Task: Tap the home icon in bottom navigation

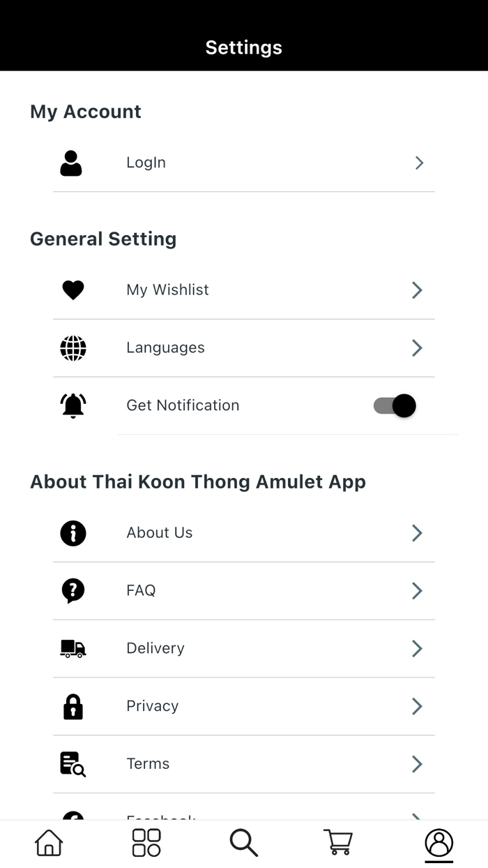Action: click(x=48, y=842)
